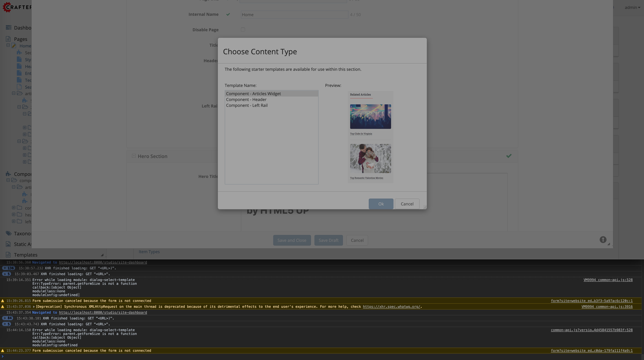
Task: Confirm with the Ok button
Action: tap(381, 204)
